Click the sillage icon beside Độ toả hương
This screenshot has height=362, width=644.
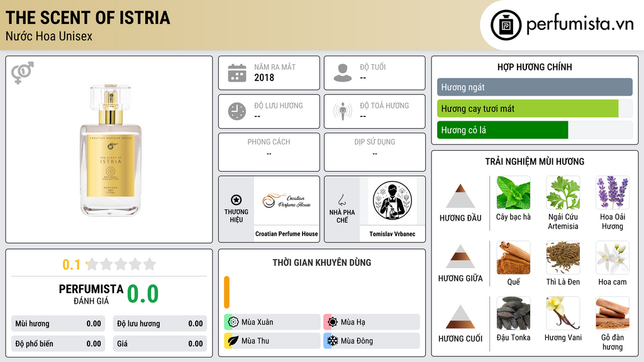pos(343,111)
